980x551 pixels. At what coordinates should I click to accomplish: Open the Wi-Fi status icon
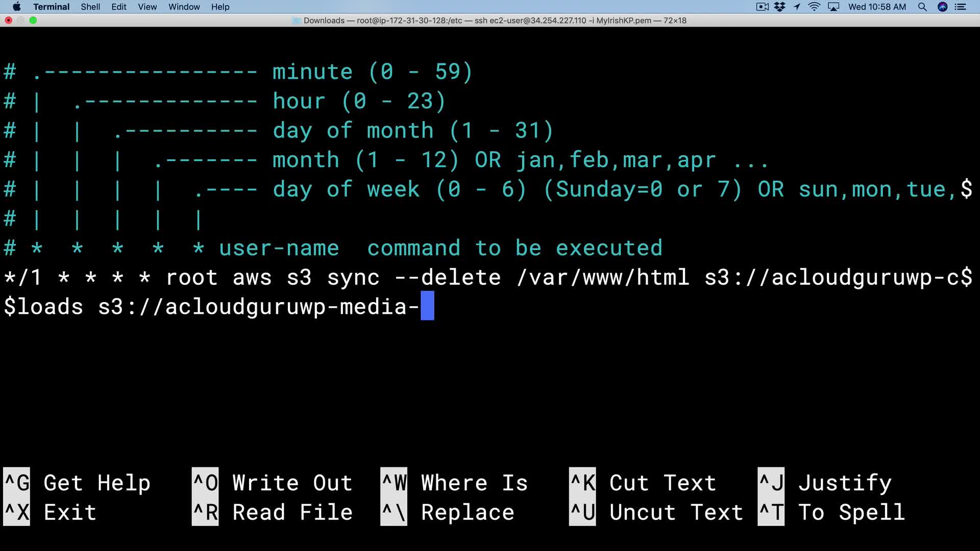(814, 7)
